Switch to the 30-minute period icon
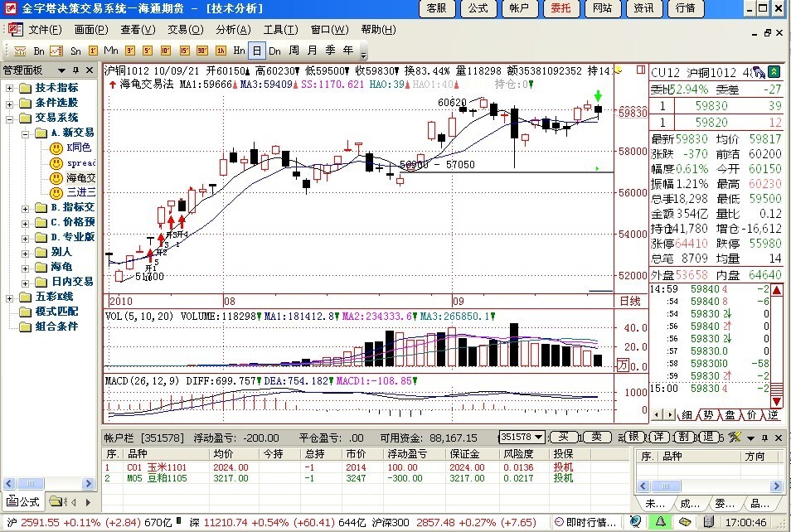Viewport: 791px width, 532px height. point(202,51)
